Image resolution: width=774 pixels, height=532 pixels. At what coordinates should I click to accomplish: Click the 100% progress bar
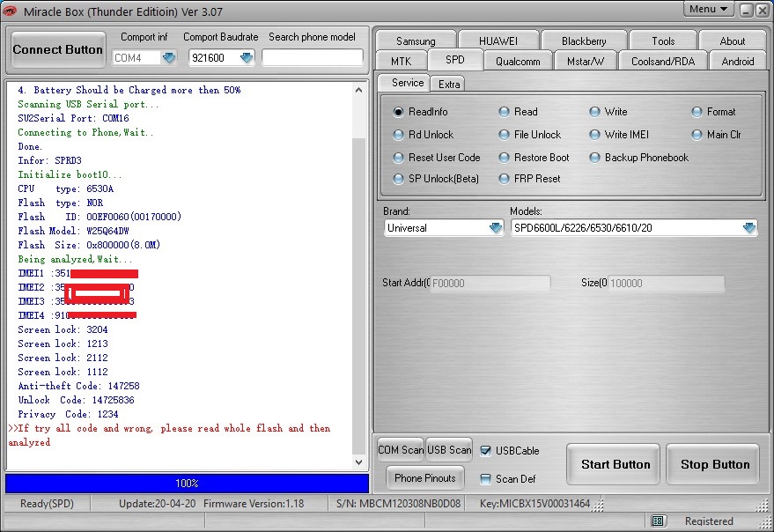tap(187, 483)
